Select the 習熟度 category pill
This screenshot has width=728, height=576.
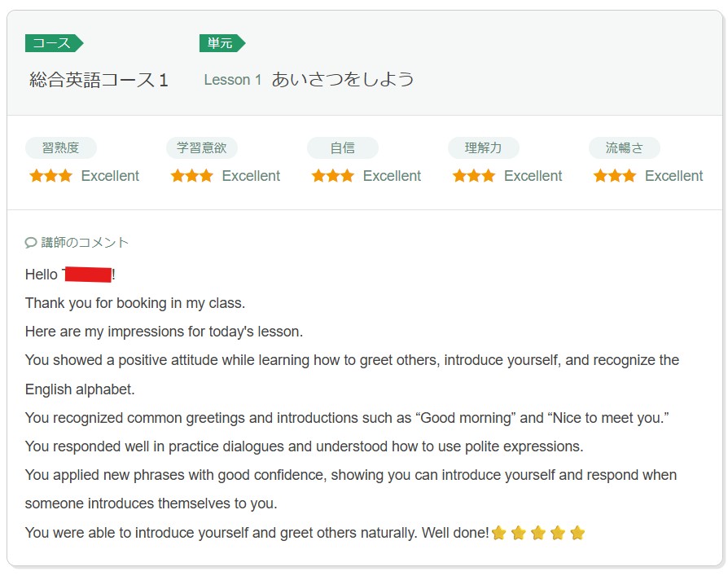pyautogui.click(x=60, y=148)
